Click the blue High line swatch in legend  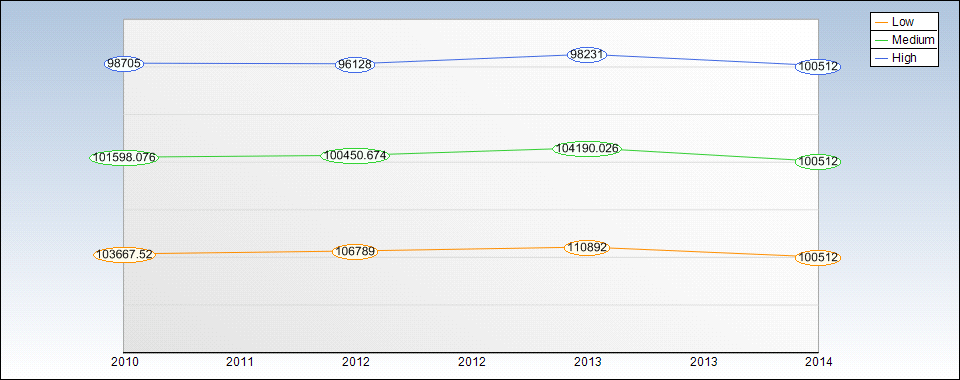click(882, 58)
